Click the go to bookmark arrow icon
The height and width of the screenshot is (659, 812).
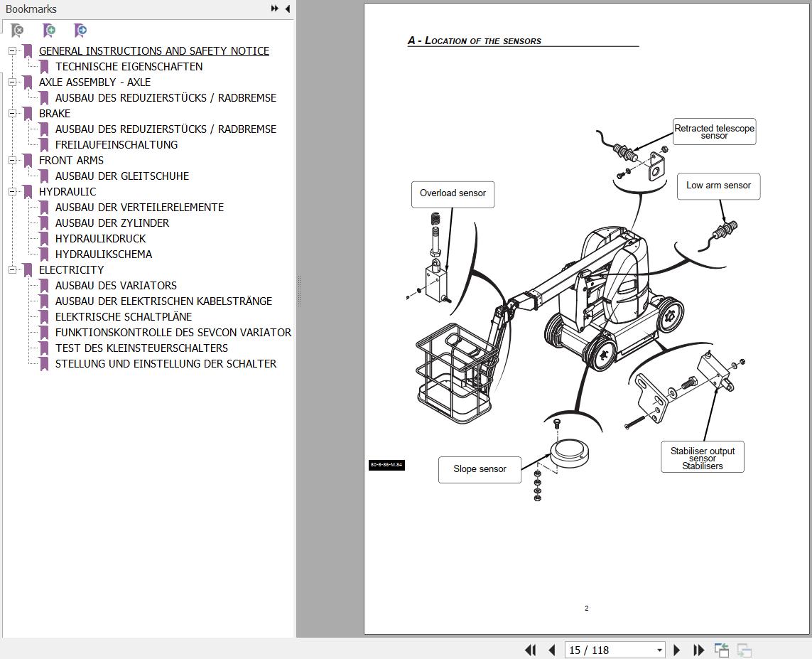click(x=80, y=31)
